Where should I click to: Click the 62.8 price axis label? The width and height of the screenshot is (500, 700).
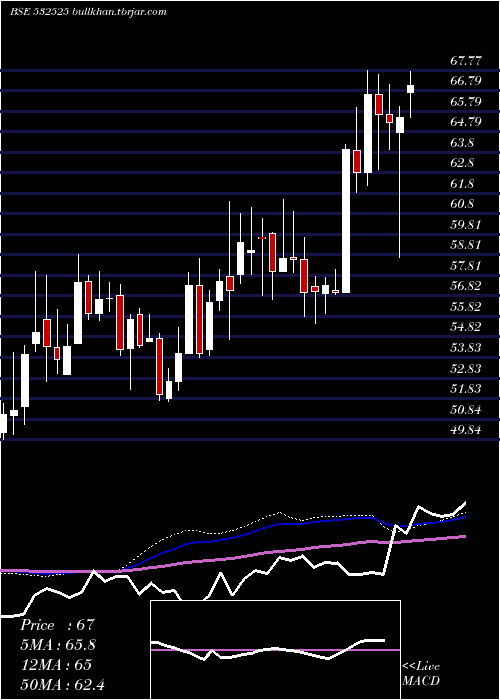tap(462, 163)
